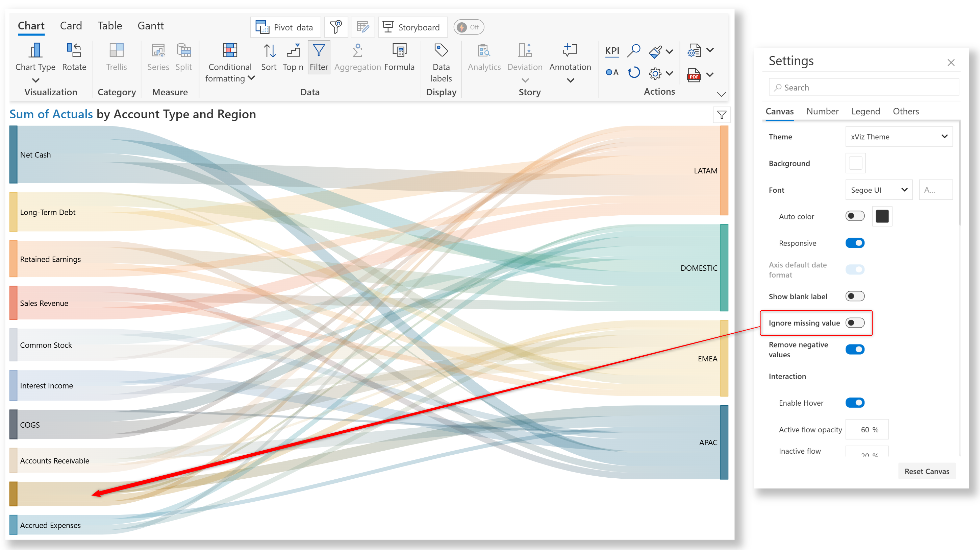Collapse the ribbon with bottom-right chevron

[x=721, y=94]
